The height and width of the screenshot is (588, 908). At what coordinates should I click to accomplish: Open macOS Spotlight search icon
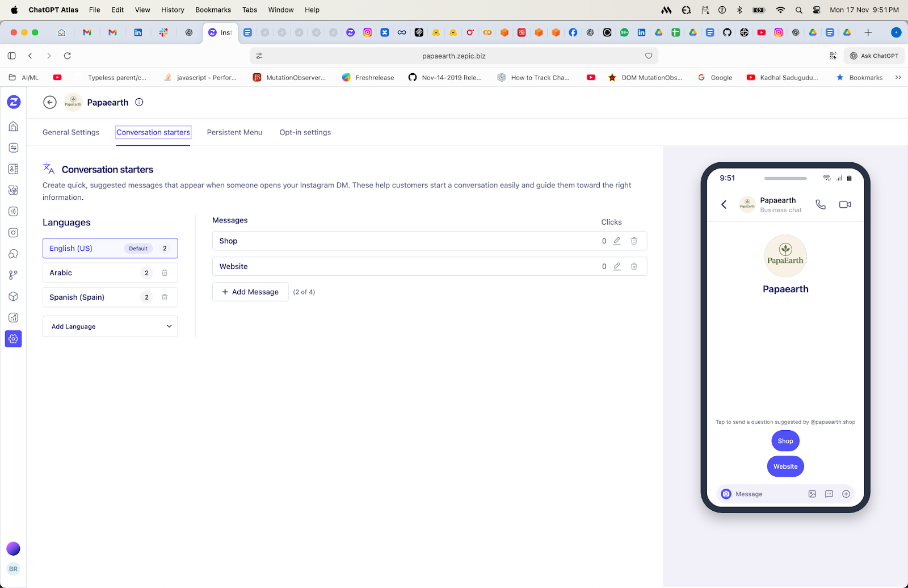coord(799,10)
